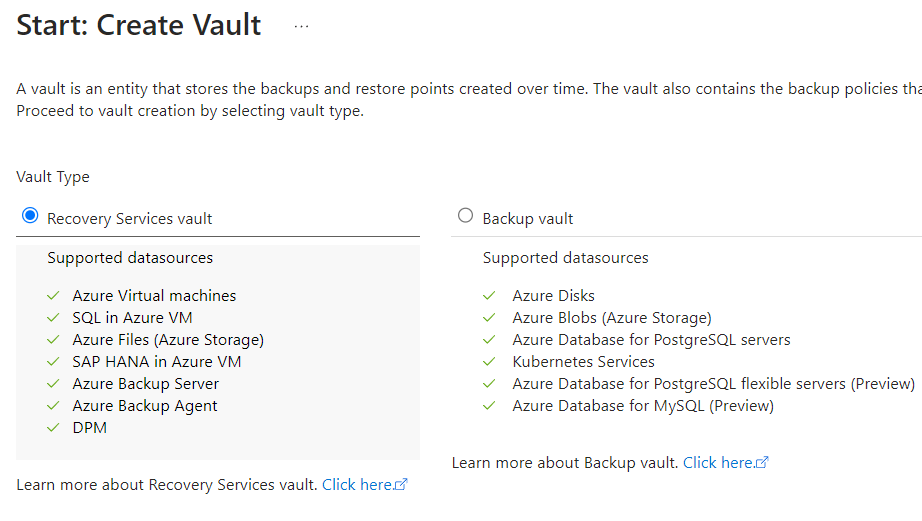Click the Backup vault label text

click(x=528, y=219)
